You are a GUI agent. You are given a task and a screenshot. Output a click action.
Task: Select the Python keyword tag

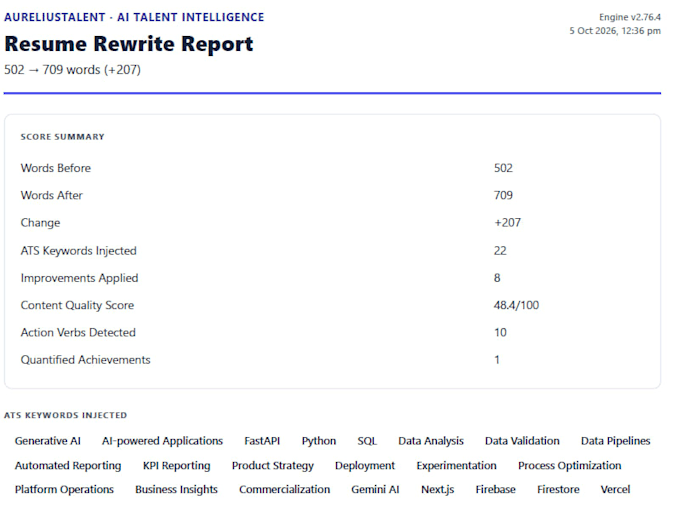pyautogui.click(x=319, y=441)
